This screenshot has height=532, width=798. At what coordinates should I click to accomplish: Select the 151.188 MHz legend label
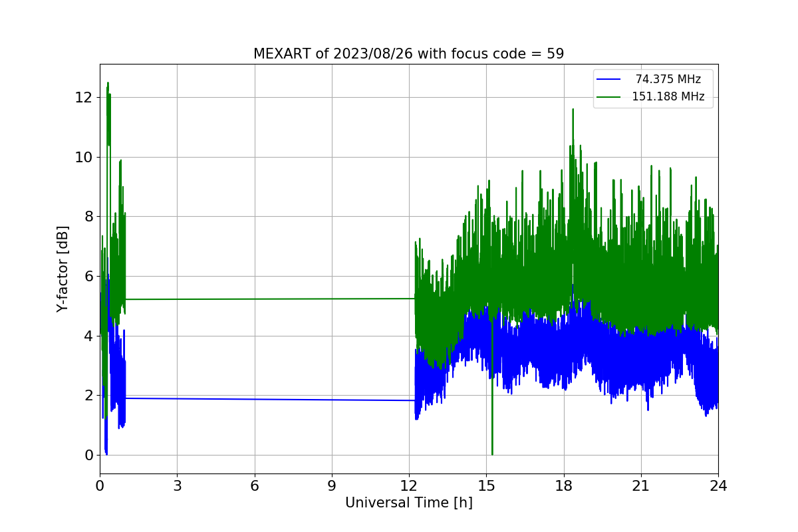click(x=668, y=96)
